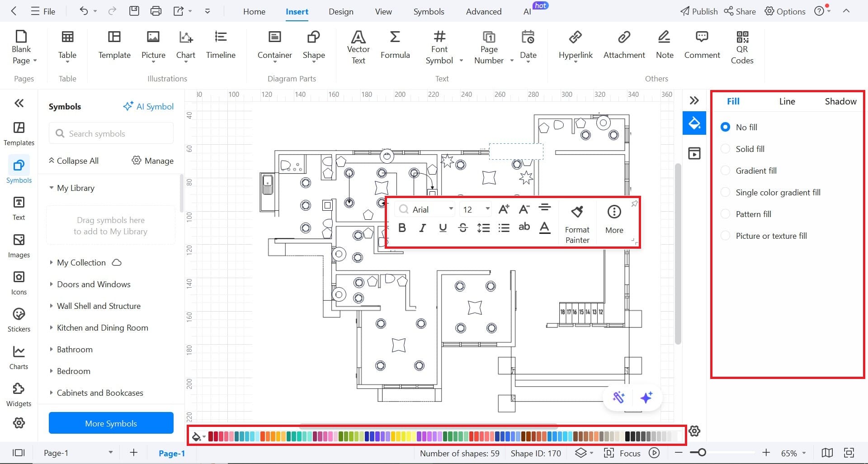Image resolution: width=868 pixels, height=464 pixels.
Task: Apply bold in the floating toolbar
Action: pyautogui.click(x=402, y=228)
